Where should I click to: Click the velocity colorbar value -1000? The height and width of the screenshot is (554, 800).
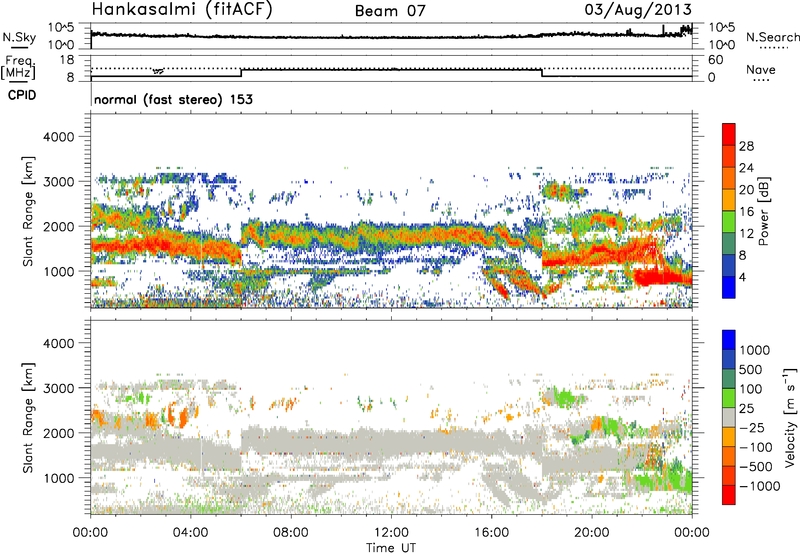[x=759, y=486]
